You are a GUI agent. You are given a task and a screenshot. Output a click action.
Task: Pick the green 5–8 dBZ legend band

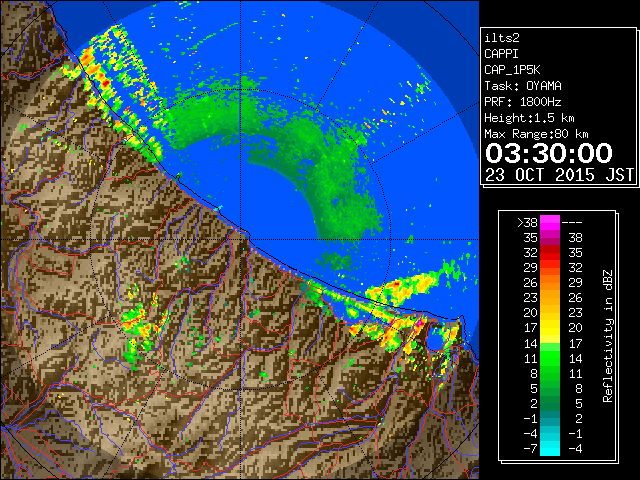tap(549, 388)
